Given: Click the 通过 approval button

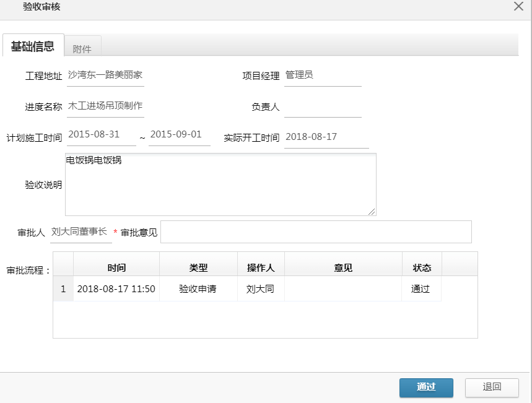Looking at the screenshot, I should 426,388.
